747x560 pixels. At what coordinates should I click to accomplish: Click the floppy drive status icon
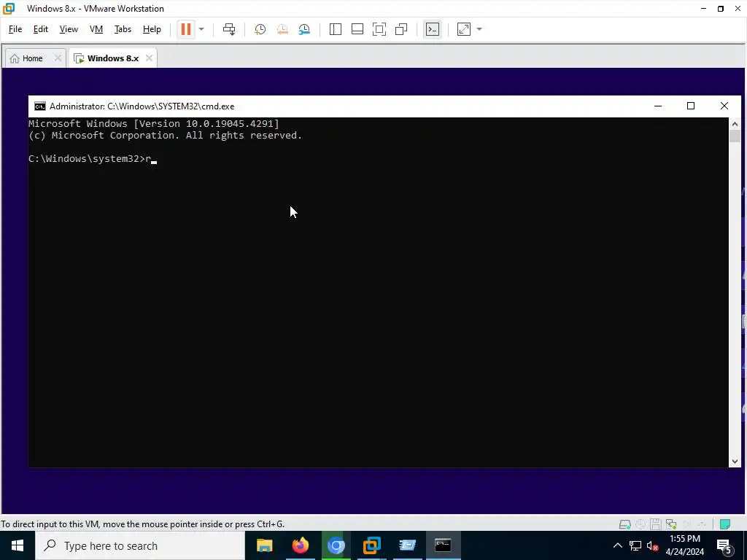(x=656, y=524)
